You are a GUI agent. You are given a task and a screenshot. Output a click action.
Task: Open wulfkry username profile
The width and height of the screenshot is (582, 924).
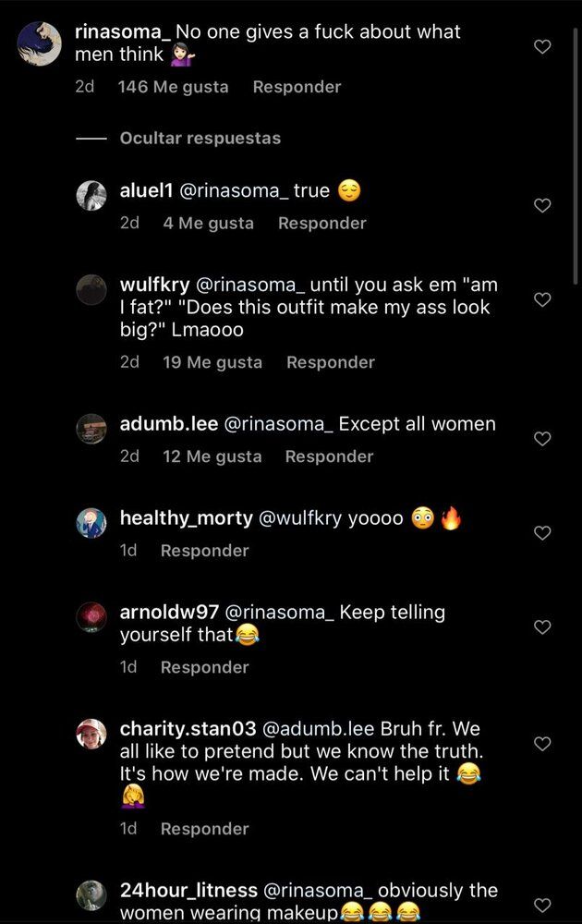tap(154, 286)
